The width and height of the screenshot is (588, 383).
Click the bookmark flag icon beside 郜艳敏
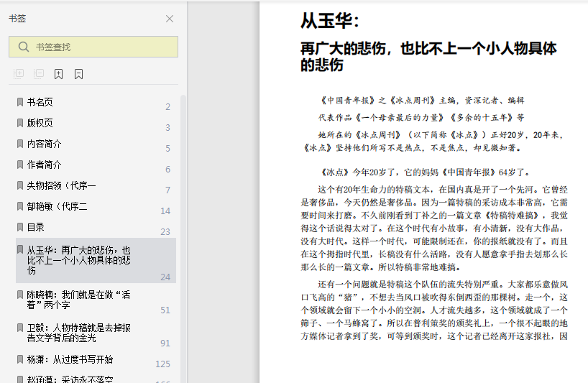[20, 206]
